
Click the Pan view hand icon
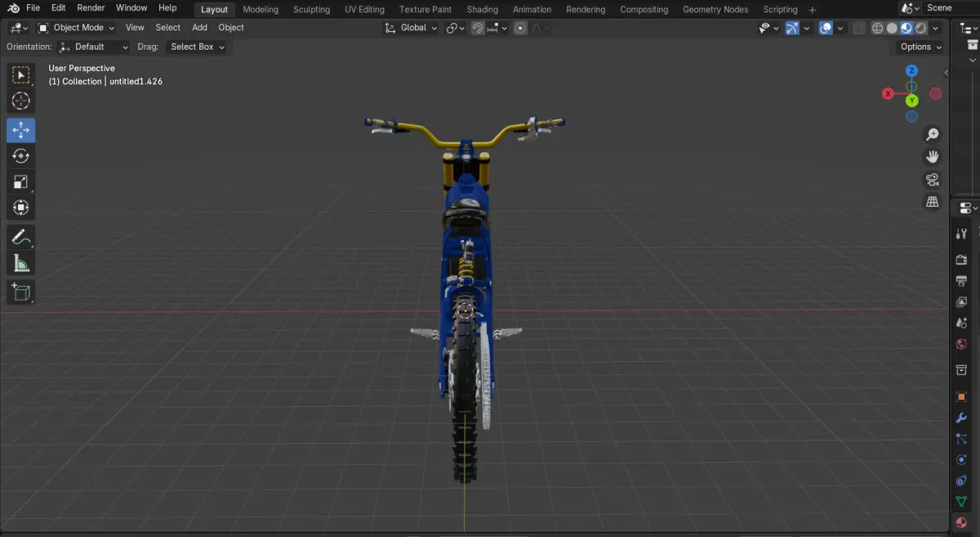933,156
